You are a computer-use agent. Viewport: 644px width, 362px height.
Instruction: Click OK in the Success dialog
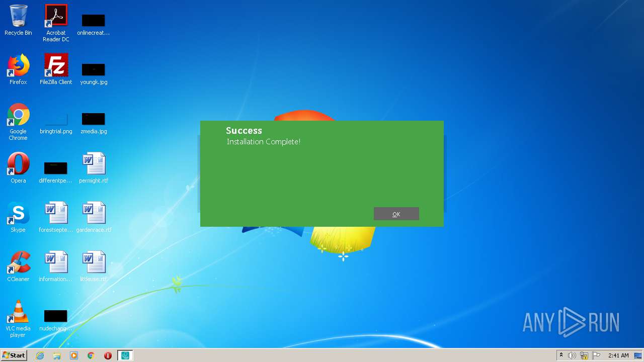pos(396,214)
